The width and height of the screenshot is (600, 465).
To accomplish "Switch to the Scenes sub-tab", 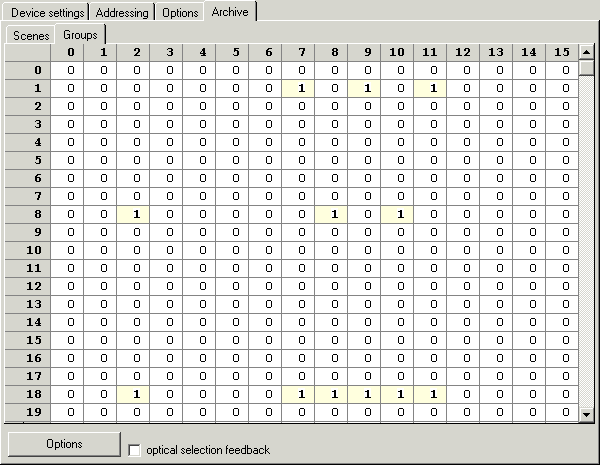I will [x=31, y=36].
